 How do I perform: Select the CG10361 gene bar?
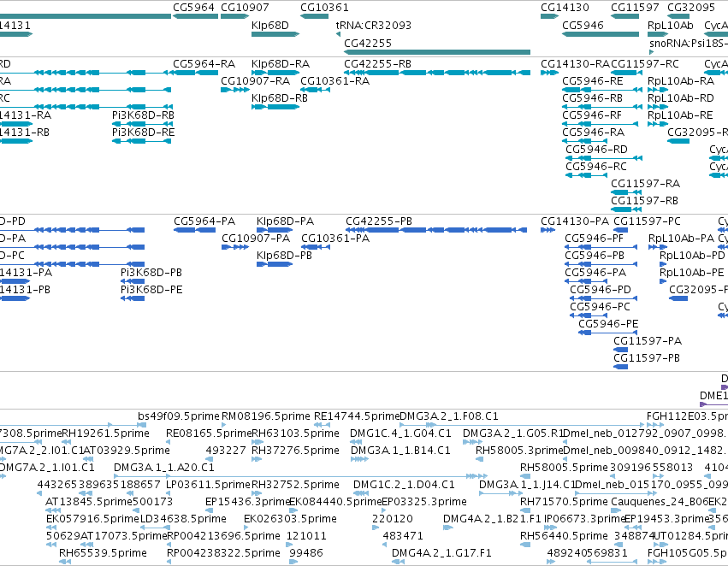(314, 17)
